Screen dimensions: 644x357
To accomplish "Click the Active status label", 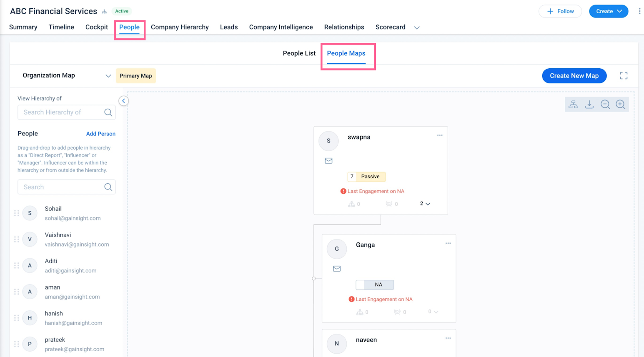I will [x=122, y=11].
